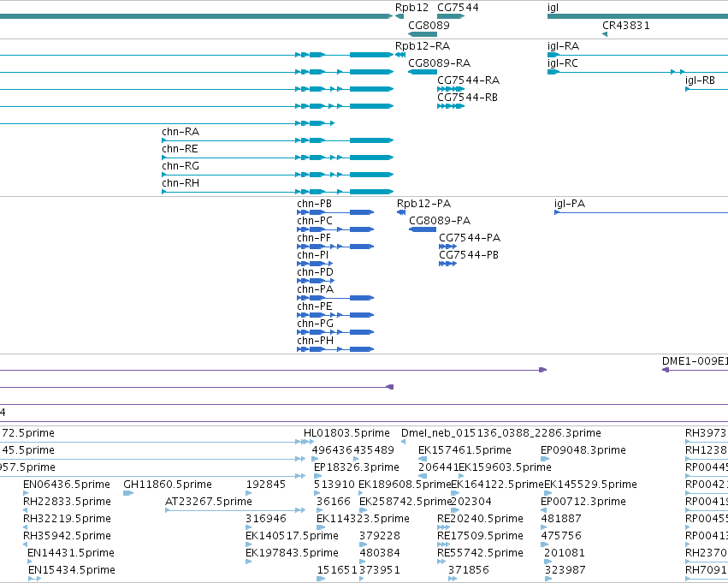Select the EP18326.3prime EST label

click(356, 467)
